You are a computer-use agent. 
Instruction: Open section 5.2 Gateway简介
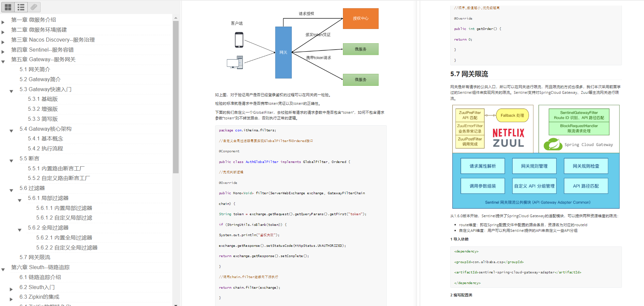pyautogui.click(x=40, y=79)
